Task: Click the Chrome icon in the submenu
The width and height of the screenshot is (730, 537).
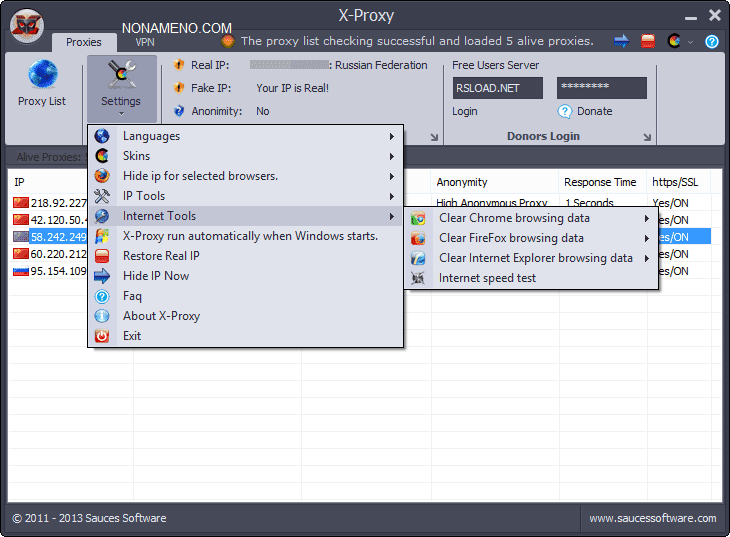Action: pos(419,218)
